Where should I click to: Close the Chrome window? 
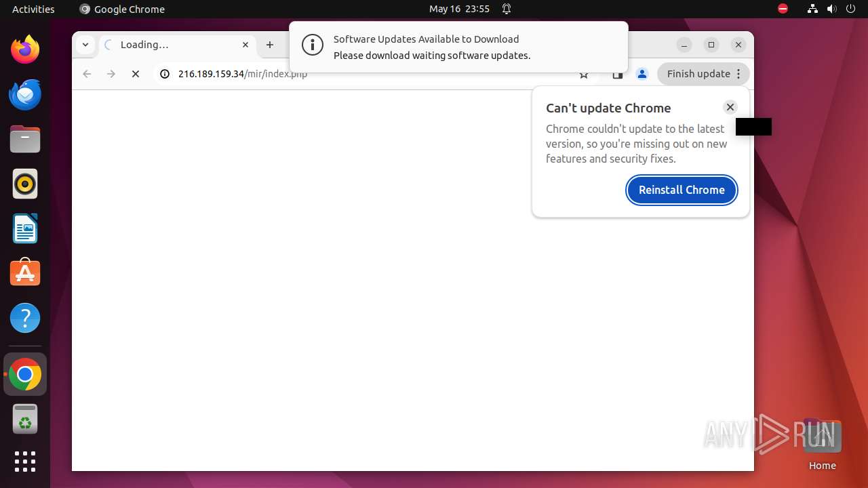[738, 45]
